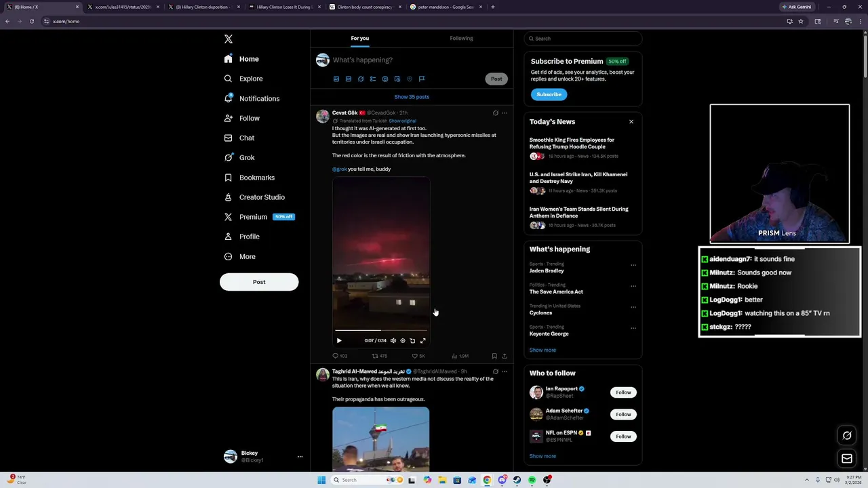Click Show original translation link
The image size is (868, 488).
tap(402, 121)
